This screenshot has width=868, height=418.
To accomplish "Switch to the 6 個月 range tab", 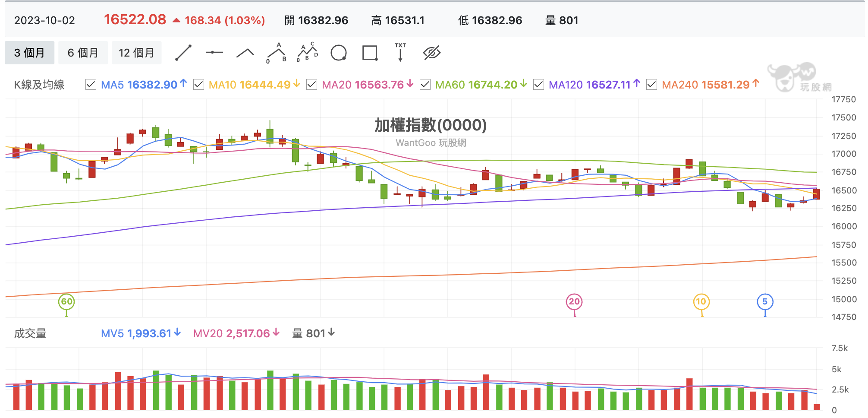I will click(x=83, y=53).
